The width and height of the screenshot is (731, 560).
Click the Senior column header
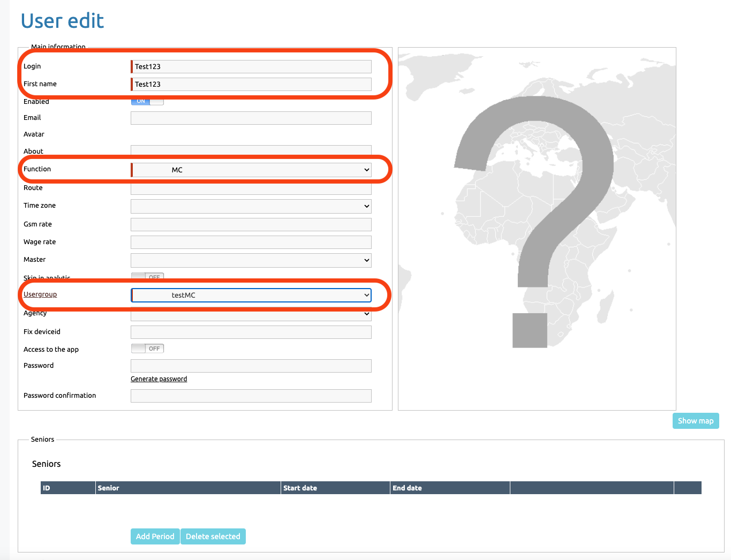(188, 488)
